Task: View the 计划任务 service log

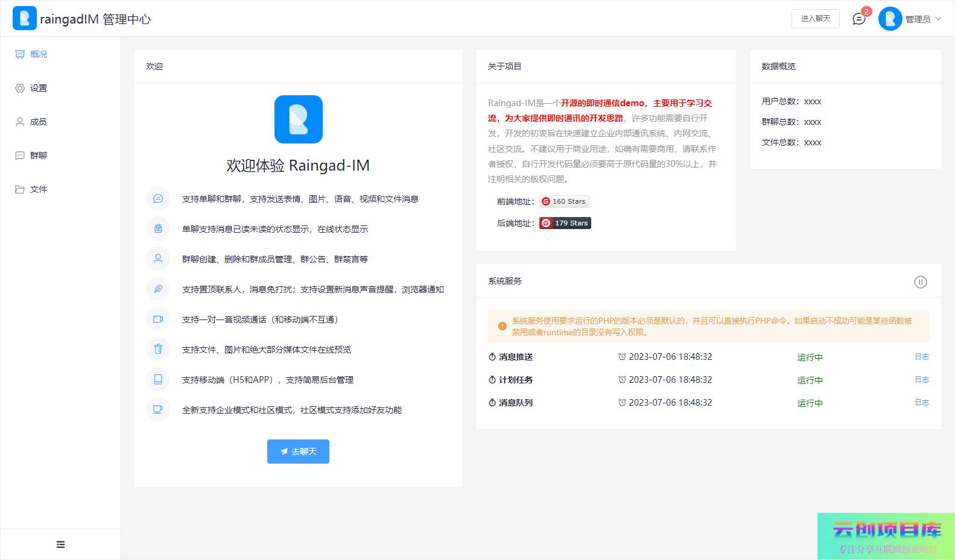Action: pyautogui.click(x=921, y=380)
